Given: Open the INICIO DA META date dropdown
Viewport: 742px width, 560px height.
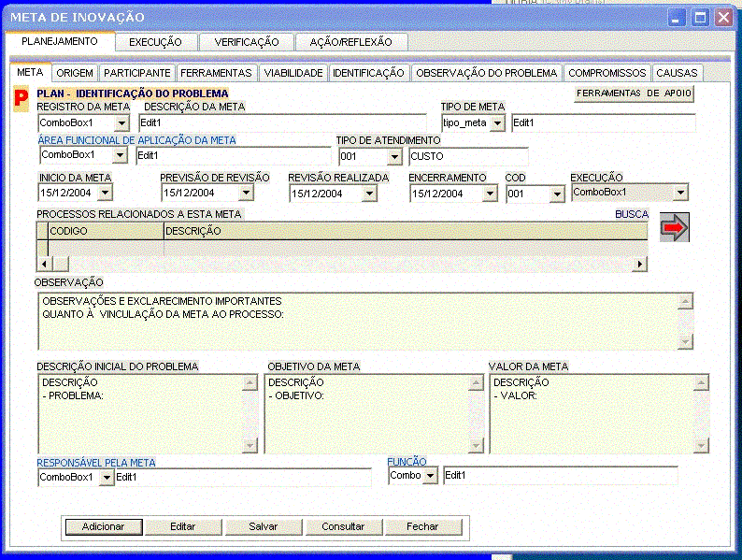Looking at the screenshot, I should coord(105,193).
